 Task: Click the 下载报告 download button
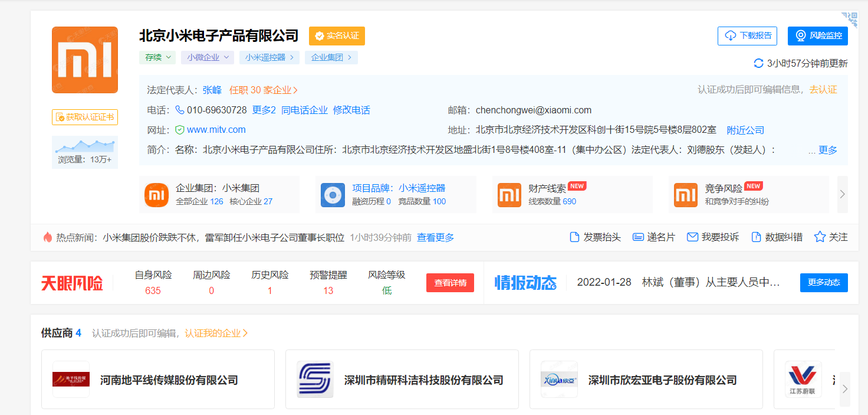[x=747, y=35]
